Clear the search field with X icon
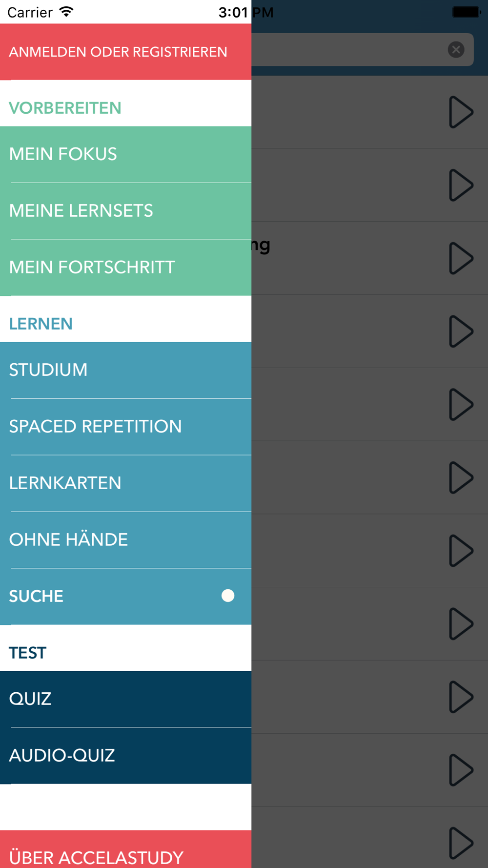 [x=456, y=50]
